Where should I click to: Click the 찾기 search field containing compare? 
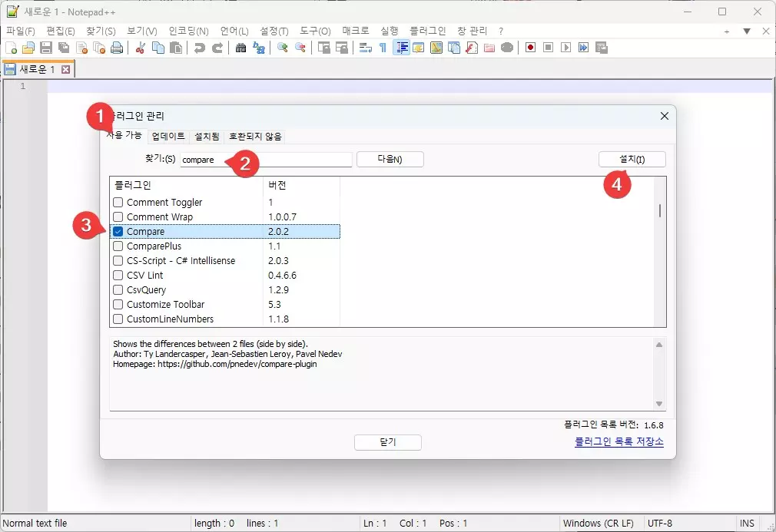[267, 160]
